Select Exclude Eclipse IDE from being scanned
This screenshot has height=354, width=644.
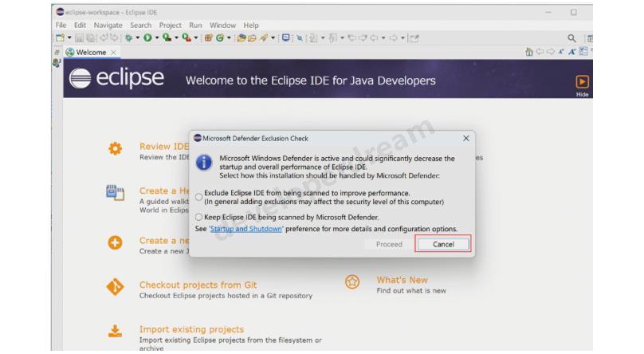tap(198, 197)
